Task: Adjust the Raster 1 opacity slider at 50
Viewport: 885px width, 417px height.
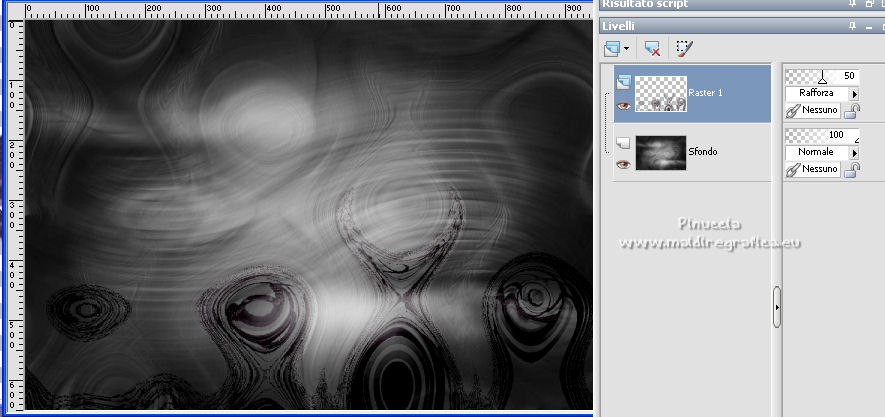Action: 822,76
